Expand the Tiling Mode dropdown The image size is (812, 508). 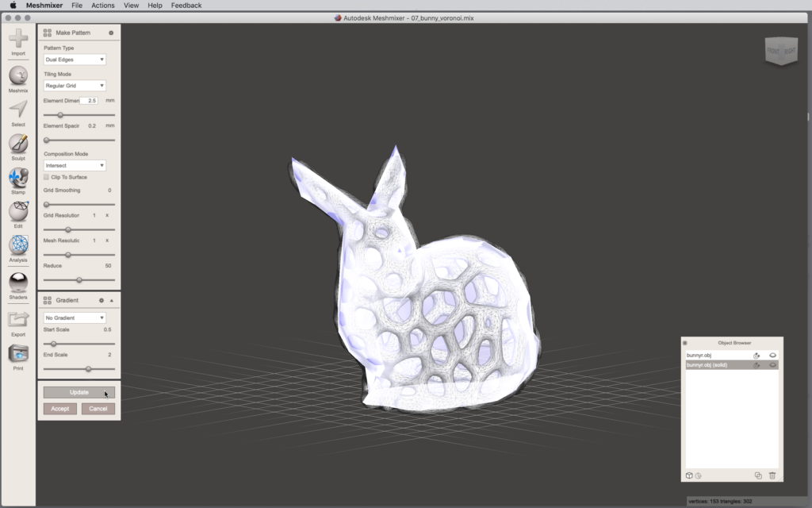pyautogui.click(x=75, y=86)
